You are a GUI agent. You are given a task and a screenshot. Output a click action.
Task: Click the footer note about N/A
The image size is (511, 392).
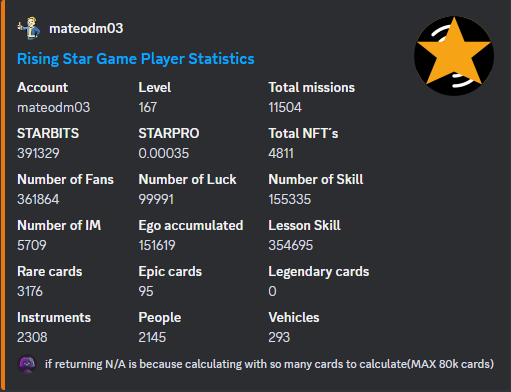[x=269, y=364]
